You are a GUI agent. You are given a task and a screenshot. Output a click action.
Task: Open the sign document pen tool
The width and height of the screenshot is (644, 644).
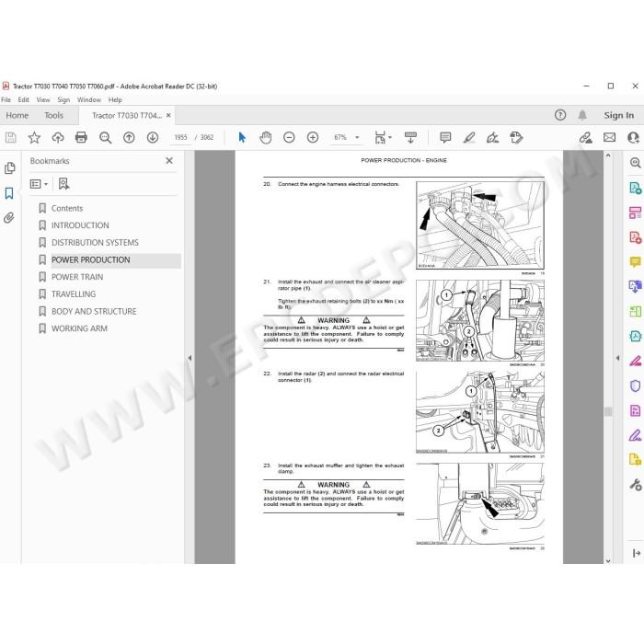click(x=492, y=137)
